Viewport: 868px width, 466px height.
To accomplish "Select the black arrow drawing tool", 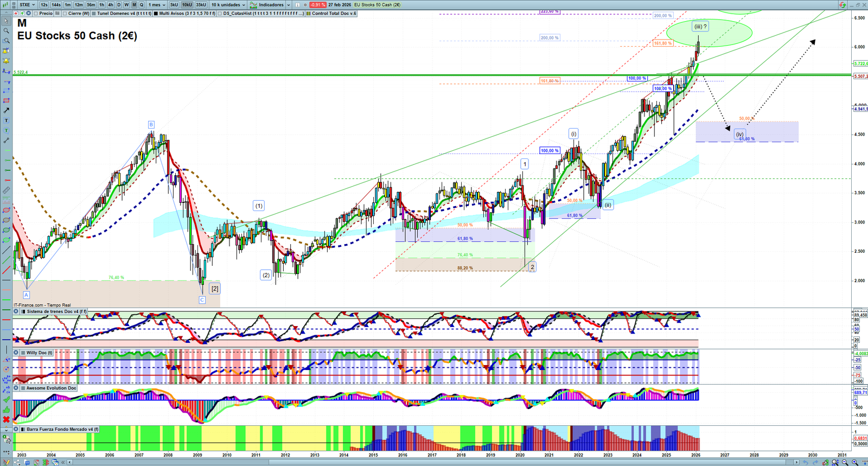I will coord(6,111).
